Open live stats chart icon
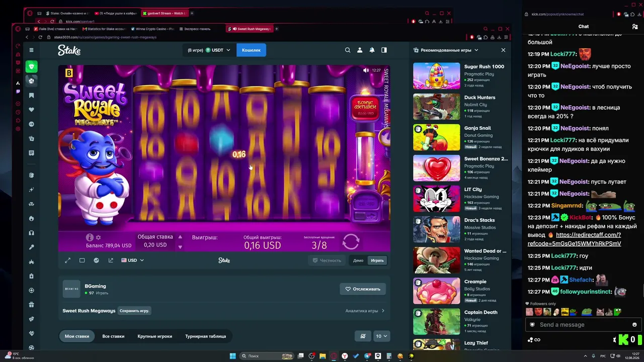Image resolution: width=644 pixels, height=362 pixels. (x=97, y=260)
